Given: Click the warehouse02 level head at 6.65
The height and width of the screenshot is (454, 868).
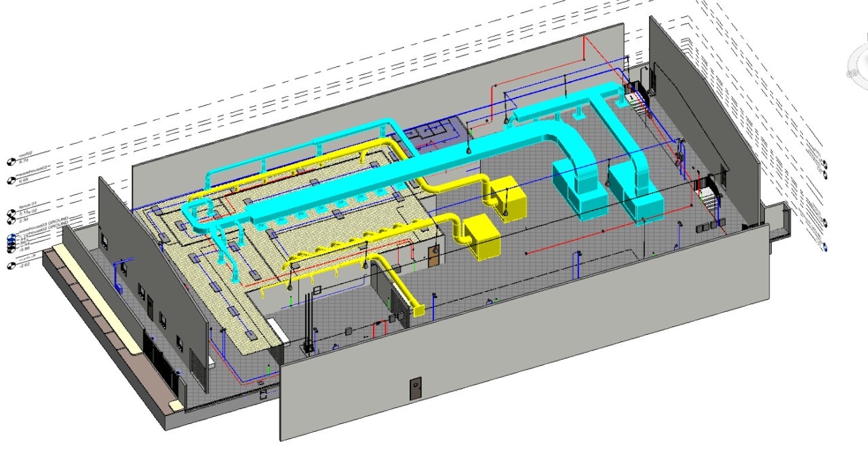Looking at the screenshot, I should [x=10, y=181].
